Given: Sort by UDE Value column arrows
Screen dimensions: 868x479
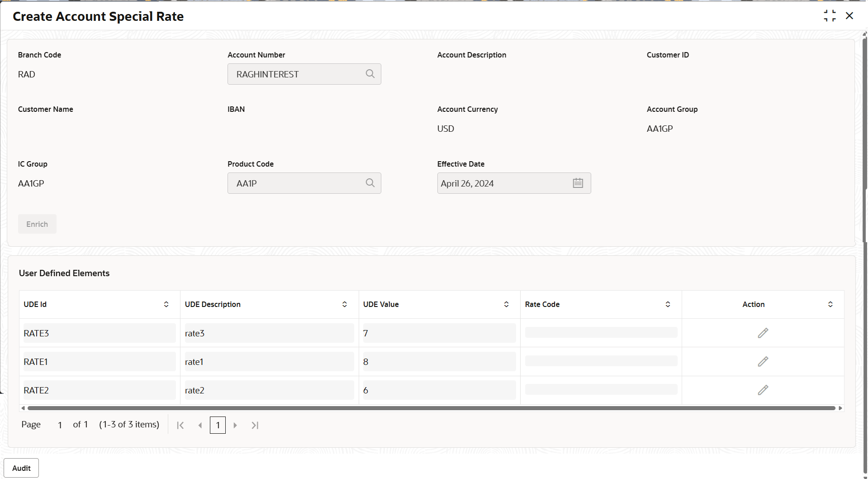Looking at the screenshot, I should pyautogui.click(x=506, y=304).
